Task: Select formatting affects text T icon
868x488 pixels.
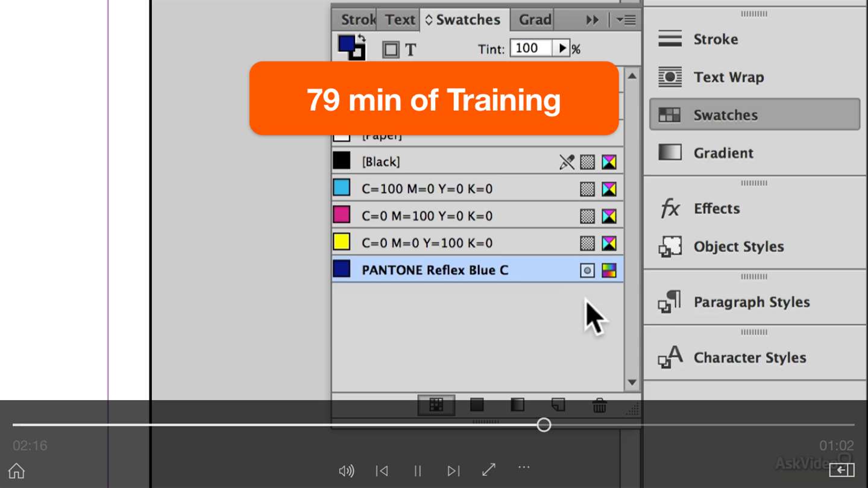Action: [410, 50]
